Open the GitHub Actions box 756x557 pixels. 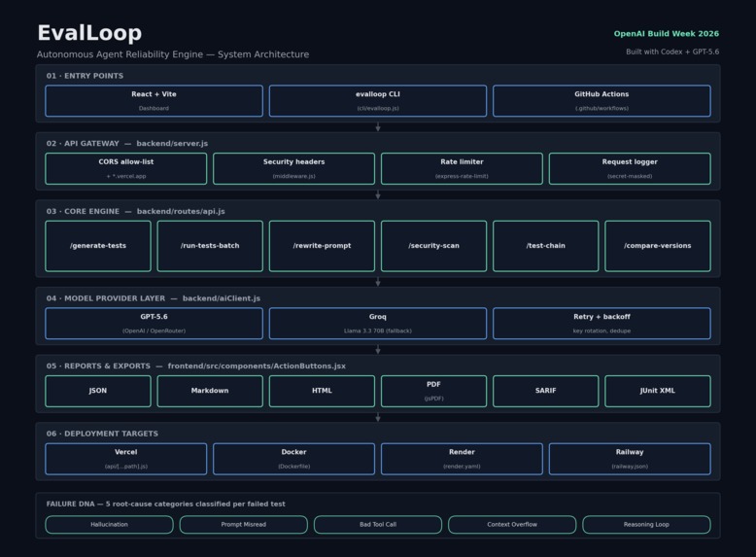tap(601, 101)
